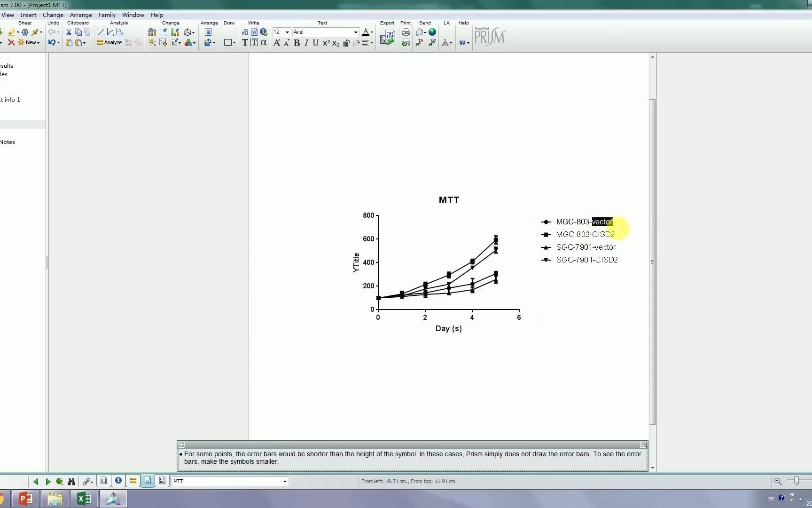Open the Export to TIFF/BMP icon
This screenshot has width=812, height=508.
(387, 37)
